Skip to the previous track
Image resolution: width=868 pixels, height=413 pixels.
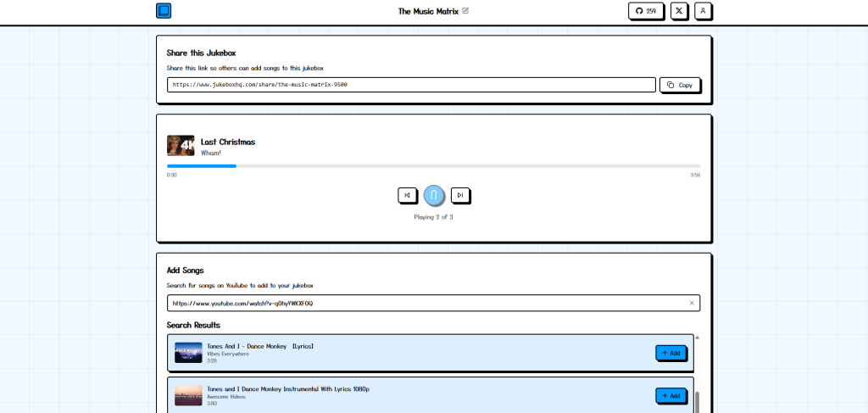tap(407, 195)
